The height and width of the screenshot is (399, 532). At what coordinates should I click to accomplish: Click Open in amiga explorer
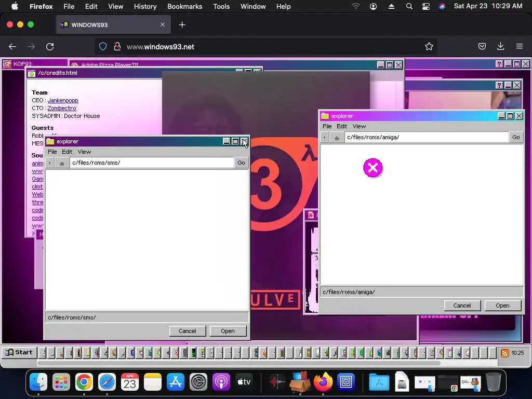pos(502,305)
